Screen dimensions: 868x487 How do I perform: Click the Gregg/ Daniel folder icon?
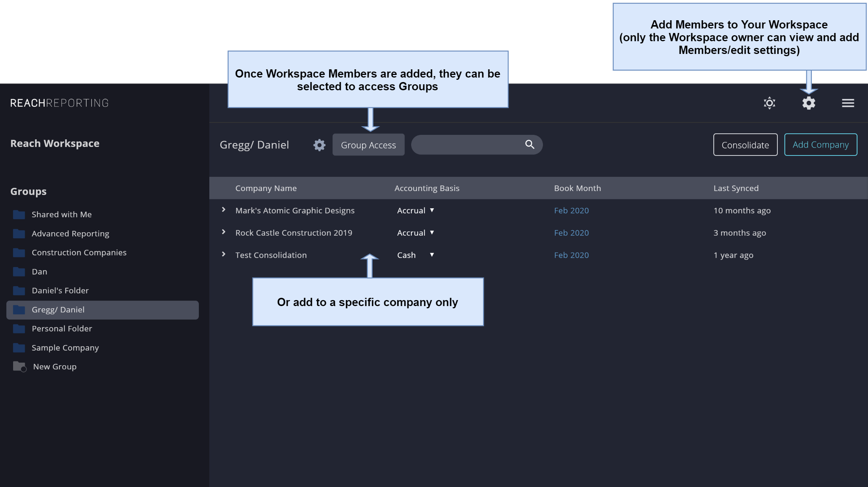click(19, 309)
